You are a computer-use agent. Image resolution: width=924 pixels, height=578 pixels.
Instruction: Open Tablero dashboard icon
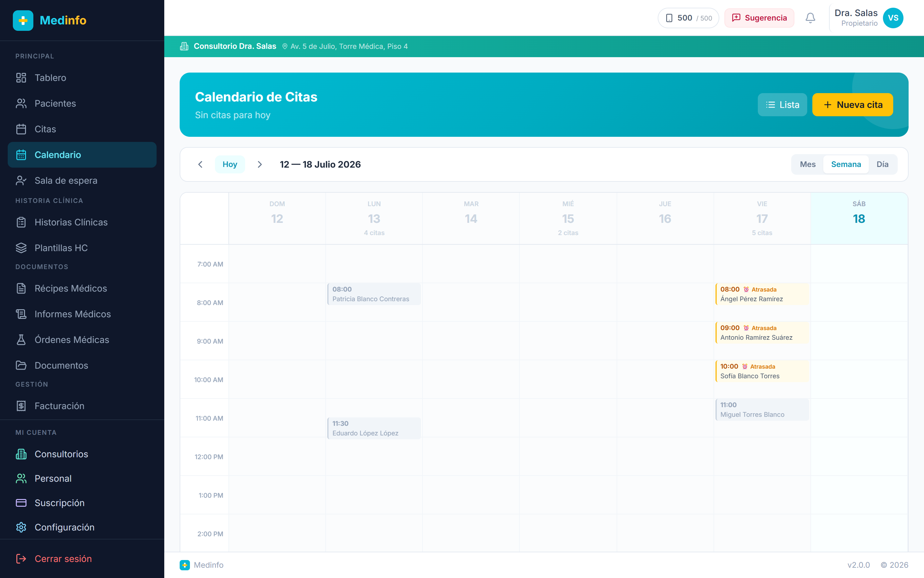[x=21, y=78]
